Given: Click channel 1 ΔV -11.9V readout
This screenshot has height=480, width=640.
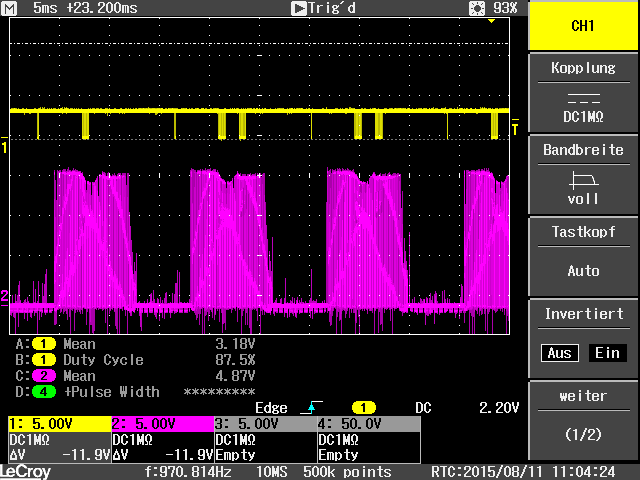Looking at the screenshot, I should coord(60,455).
